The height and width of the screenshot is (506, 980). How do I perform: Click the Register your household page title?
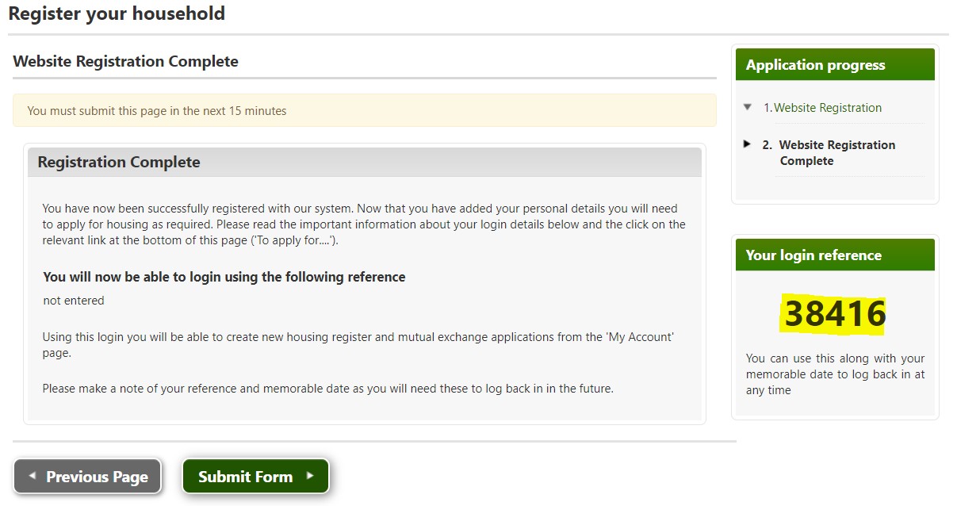click(117, 13)
